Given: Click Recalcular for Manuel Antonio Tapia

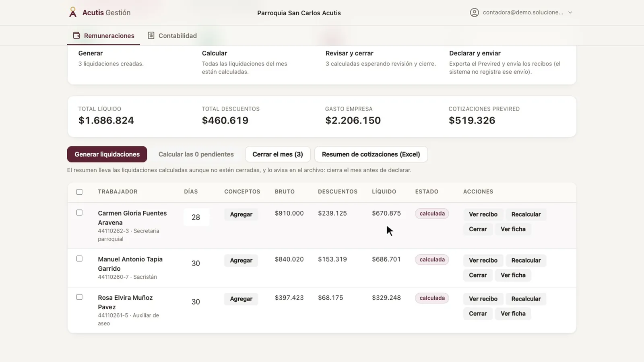Looking at the screenshot, I should [526, 260].
